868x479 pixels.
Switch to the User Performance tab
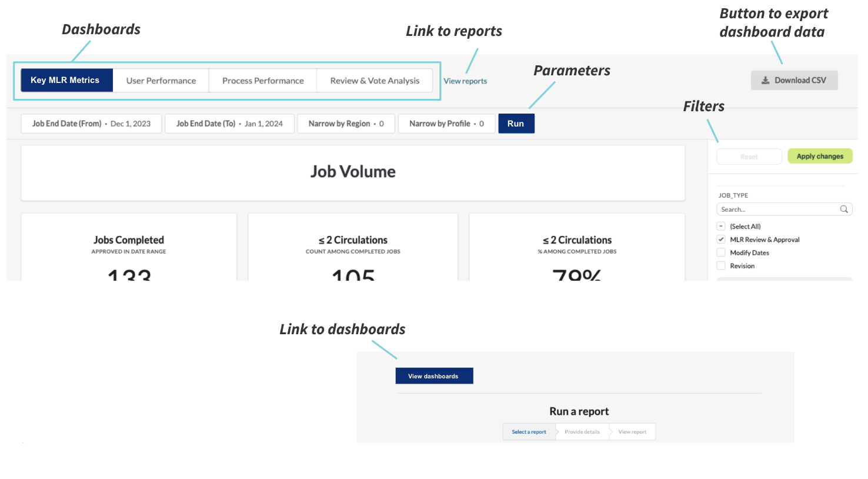[161, 81]
